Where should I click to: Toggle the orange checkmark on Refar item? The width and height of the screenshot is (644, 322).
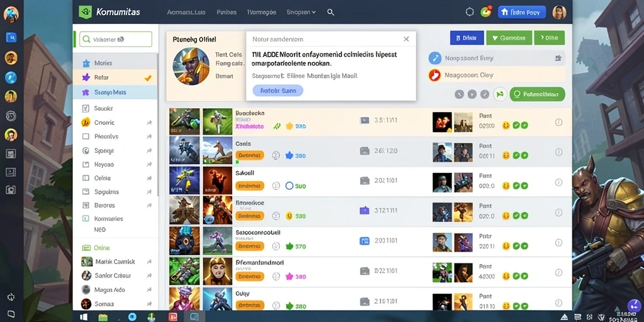click(x=148, y=77)
